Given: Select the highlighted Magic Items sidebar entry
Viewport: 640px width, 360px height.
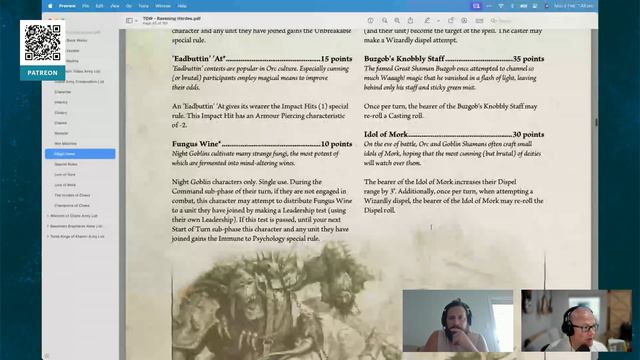Looking at the screenshot, I should tap(80, 154).
